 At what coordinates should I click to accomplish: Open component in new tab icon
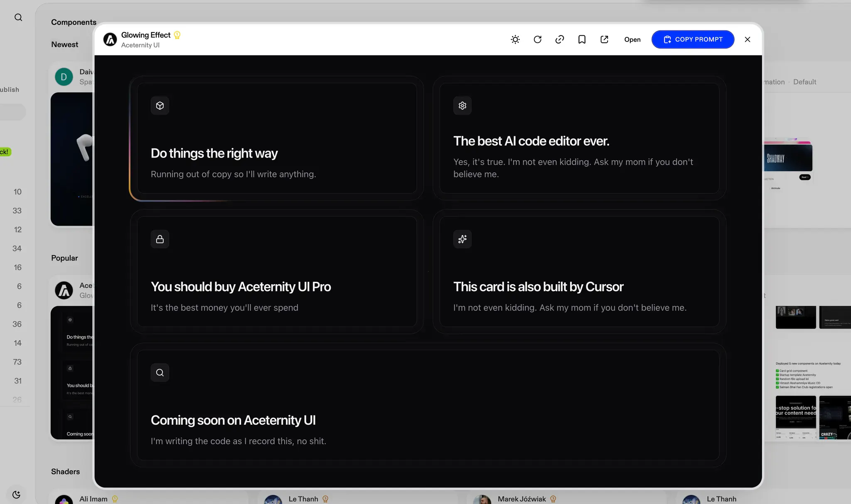[604, 39]
